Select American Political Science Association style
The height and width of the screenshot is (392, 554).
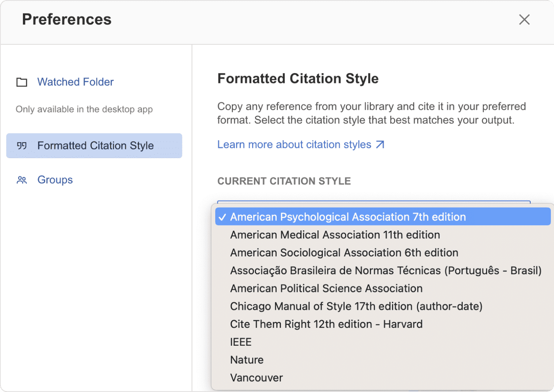pos(326,288)
